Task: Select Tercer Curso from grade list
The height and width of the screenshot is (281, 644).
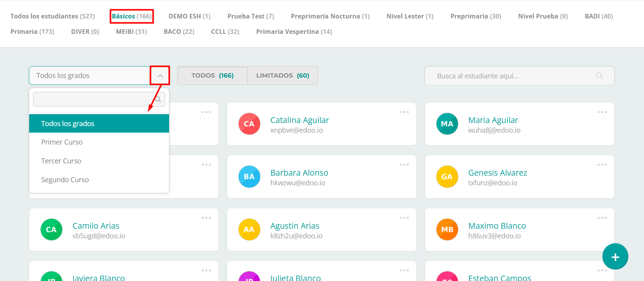Action: 99,161
